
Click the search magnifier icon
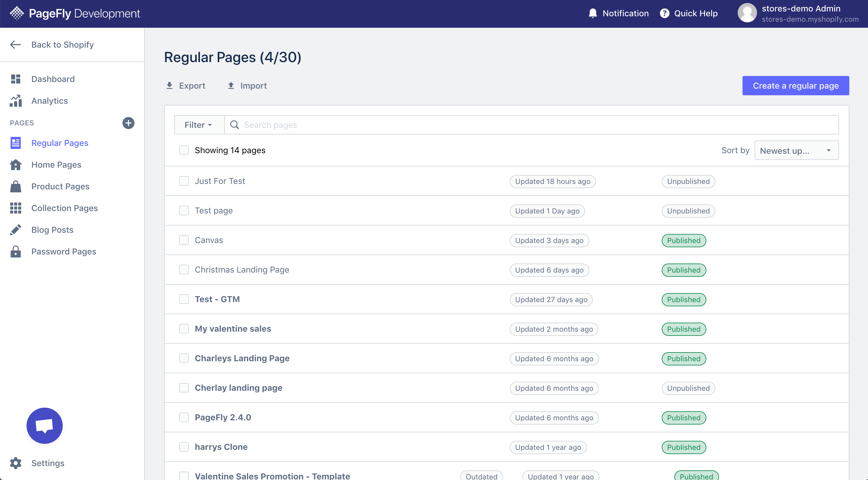coord(235,125)
